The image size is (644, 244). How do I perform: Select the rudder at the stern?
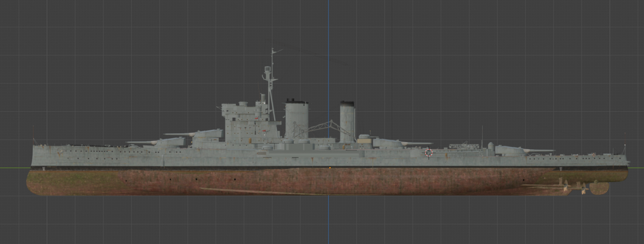click(x=599, y=188)
